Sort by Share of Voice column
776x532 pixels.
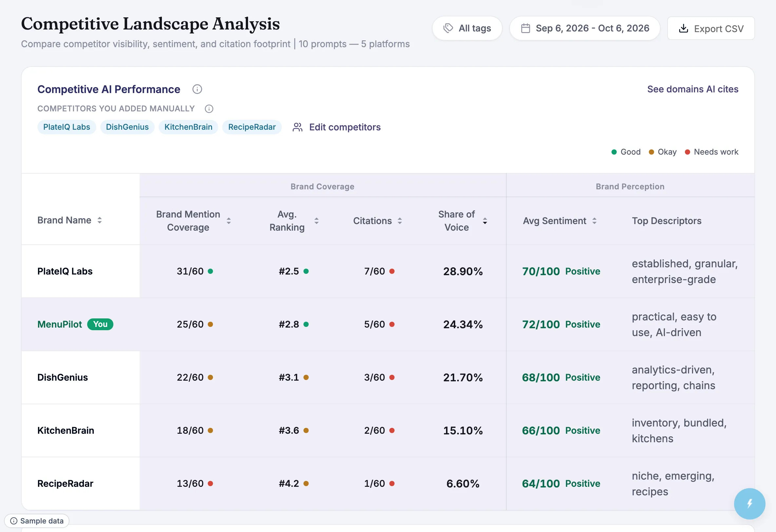[x=485, y=220]
